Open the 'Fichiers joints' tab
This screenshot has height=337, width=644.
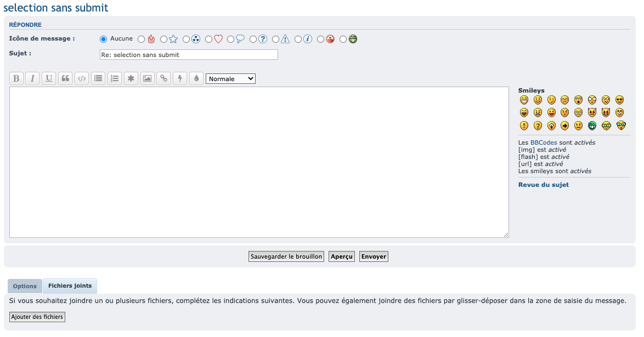[70, 286]
